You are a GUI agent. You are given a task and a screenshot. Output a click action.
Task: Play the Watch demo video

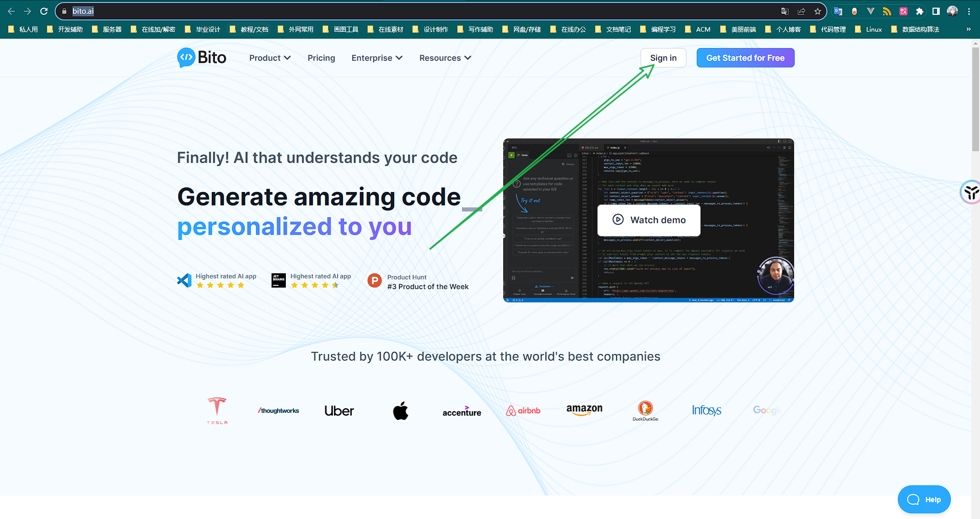pyautogui.click(x=649, y=220)
